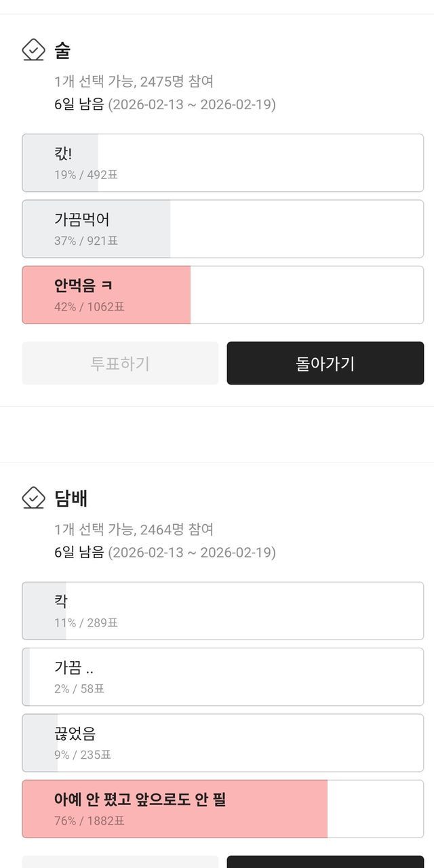Click the poll checkmark icon beside 술
Viewport: 434px width, 868px height.
pos(33,50)
